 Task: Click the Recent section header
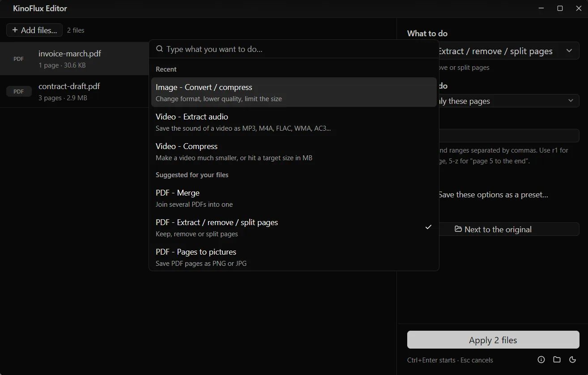click(166, 69)
